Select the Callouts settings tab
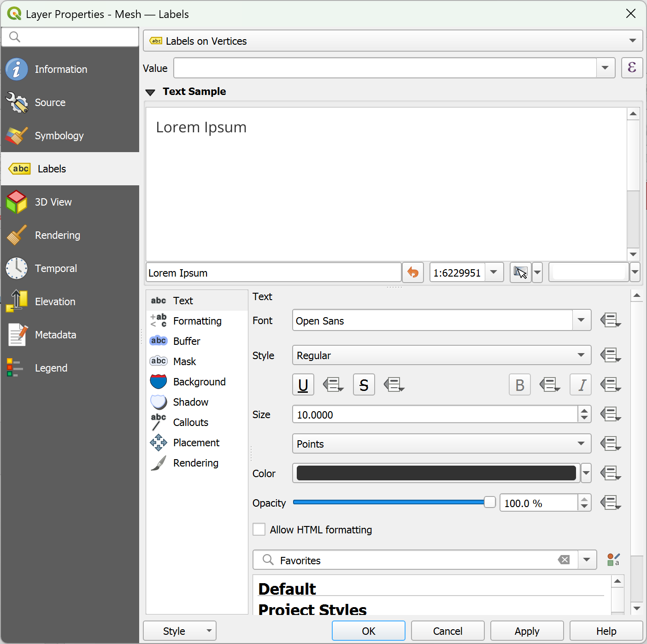Viewport: 647px width, 644px height. coord(197,422)
